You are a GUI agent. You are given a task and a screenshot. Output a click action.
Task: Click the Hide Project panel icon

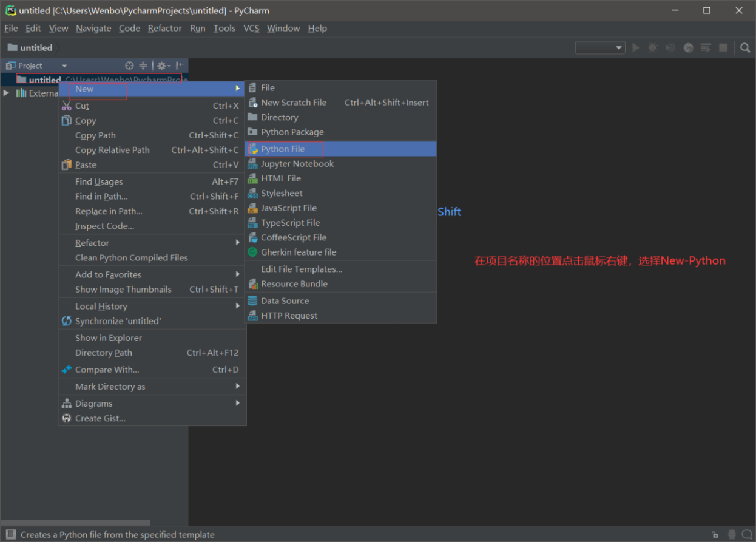click(x=180, y=66)
